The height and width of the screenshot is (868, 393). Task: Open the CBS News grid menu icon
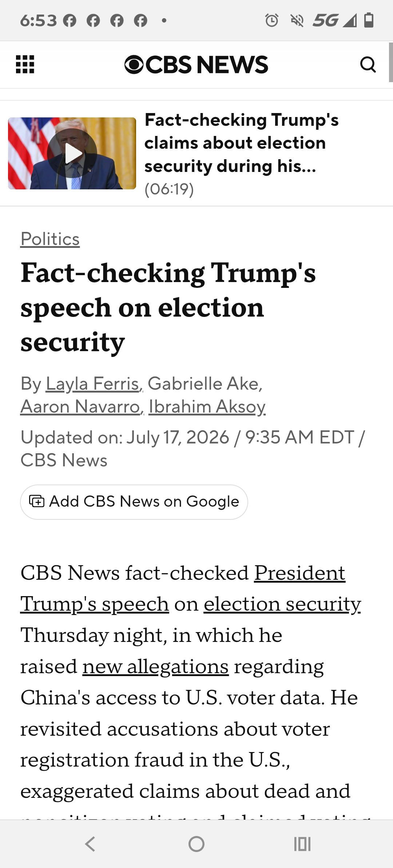[x=25, y=64]
